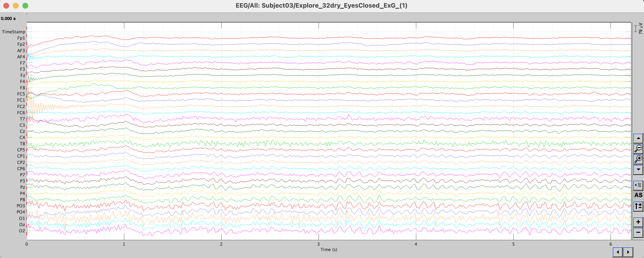The image size is (644, 258).
Task: Switch display mode with the waveform icon
Action: (638, 185)
